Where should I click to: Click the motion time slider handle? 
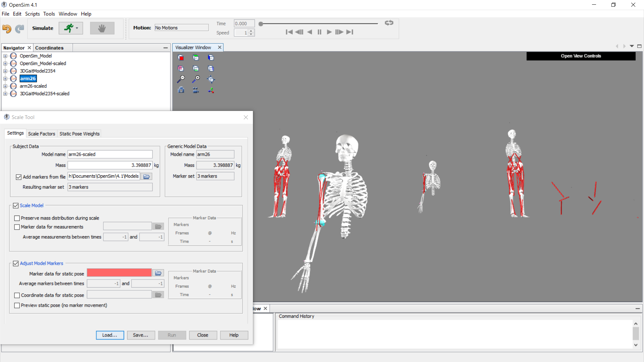click(x=261, y=24)
